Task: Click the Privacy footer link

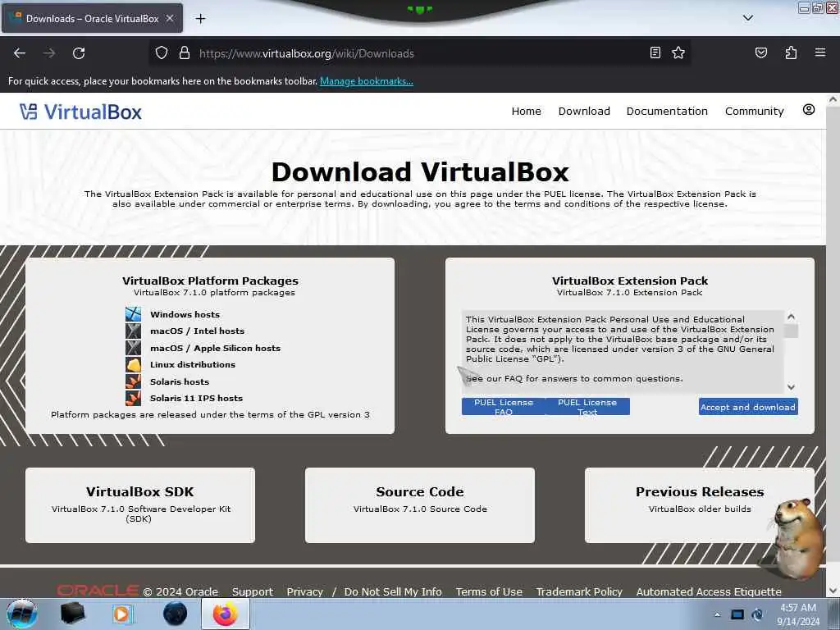Action: pos(305,592)
